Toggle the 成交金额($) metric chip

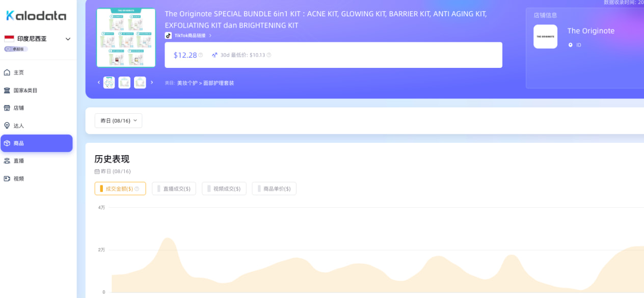pos(120,189)
